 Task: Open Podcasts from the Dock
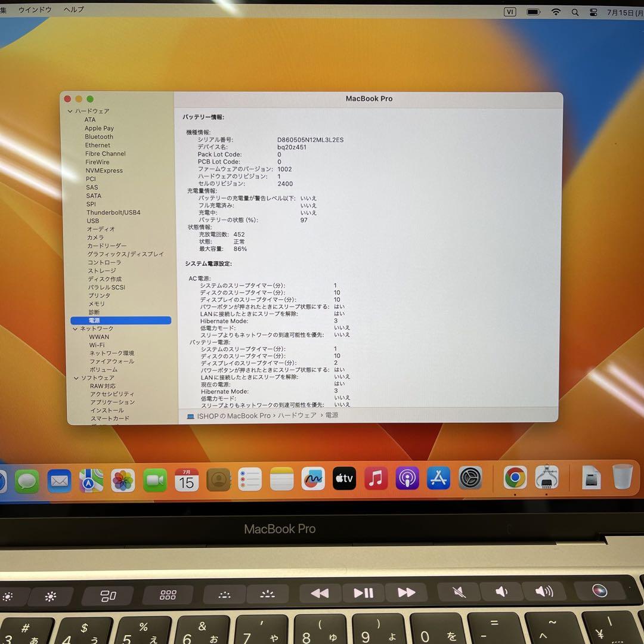tap(407, 478)
